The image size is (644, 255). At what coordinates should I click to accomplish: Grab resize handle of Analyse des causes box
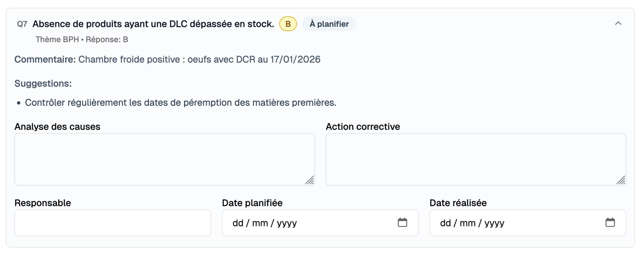click(310, 180)
